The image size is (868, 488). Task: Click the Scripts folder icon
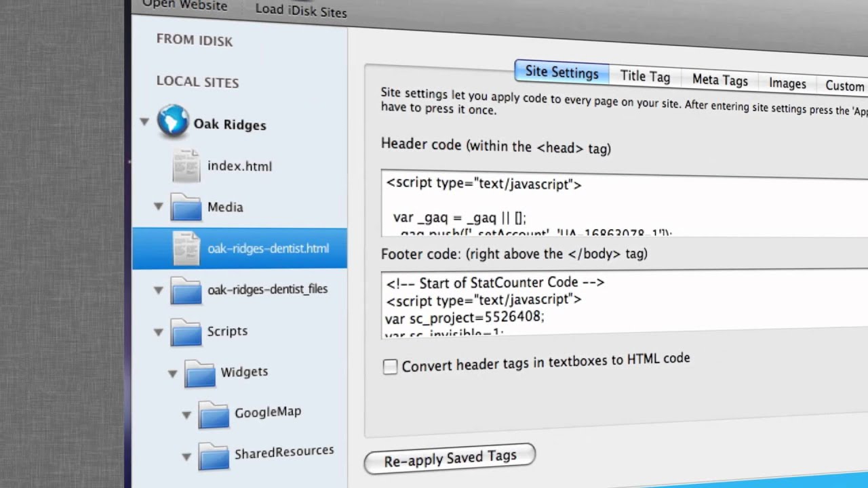pos(186,331)
